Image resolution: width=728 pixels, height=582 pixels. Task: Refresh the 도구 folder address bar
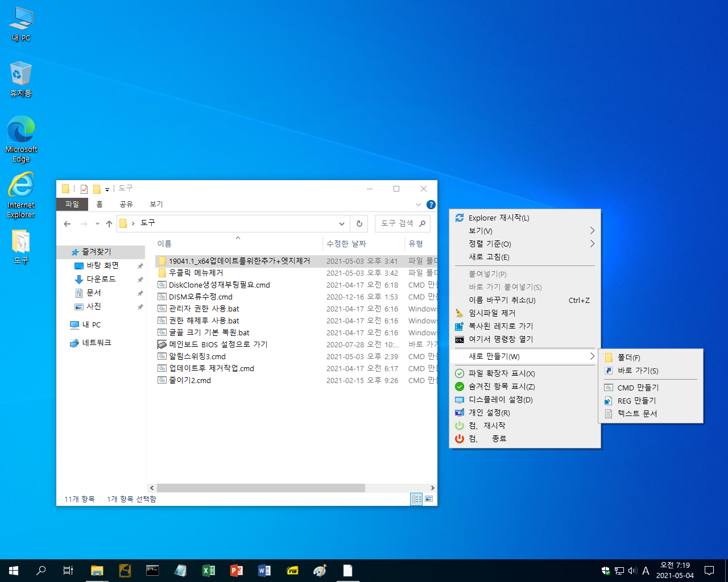(x=359, y=223)
